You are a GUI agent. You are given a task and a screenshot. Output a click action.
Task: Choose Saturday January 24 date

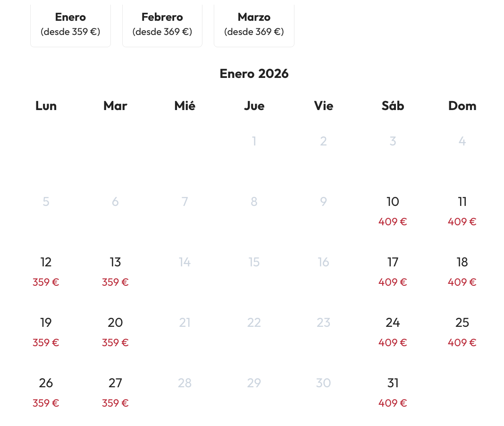[x=393, y=332]
